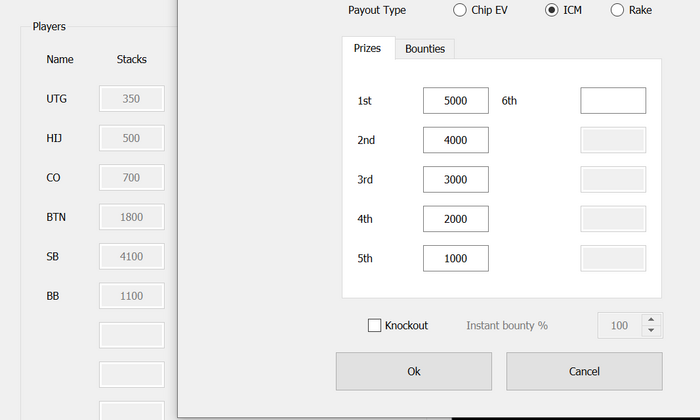Click the 1st prize input field
Image resolution: width=700 pixels, height=420 pixels.
pyautogui.click(x=455, y=101)
